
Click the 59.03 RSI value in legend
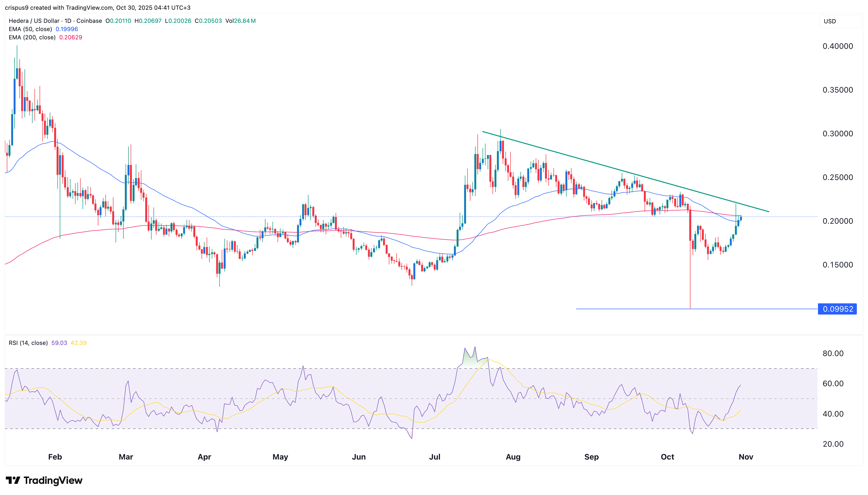[59, 343]
